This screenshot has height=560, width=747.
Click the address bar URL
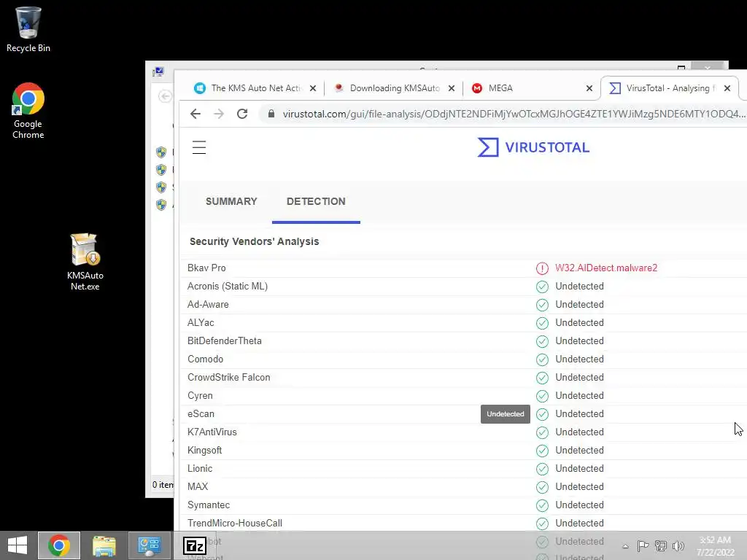(x=514, y=114)
